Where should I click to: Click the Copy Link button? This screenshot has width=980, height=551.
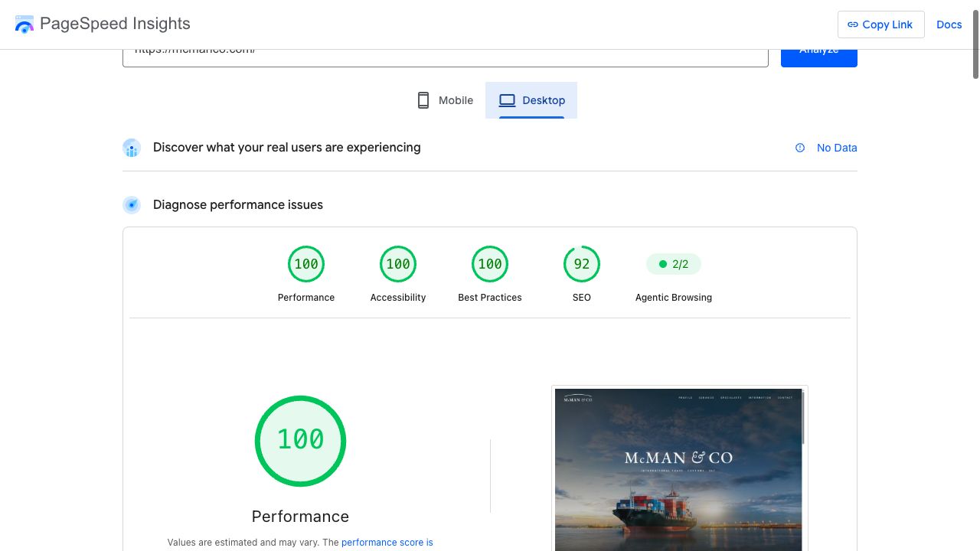(880, 24)
